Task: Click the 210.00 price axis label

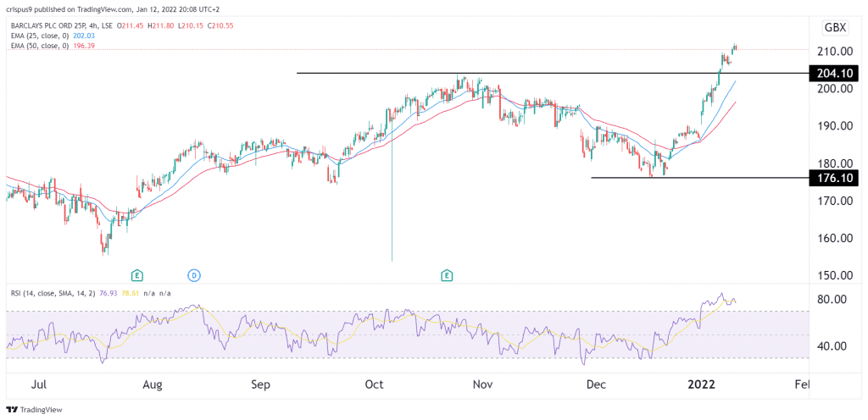Action: 837,52
